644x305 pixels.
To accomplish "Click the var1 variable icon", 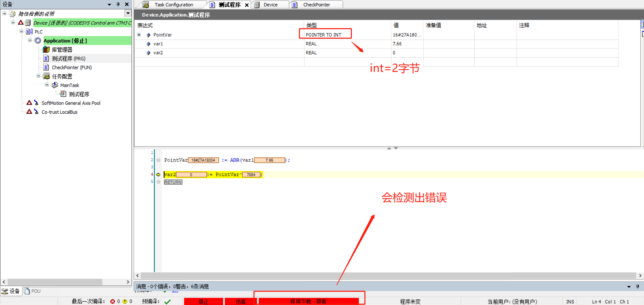I will pyautogui.click(x=148, y=44).
